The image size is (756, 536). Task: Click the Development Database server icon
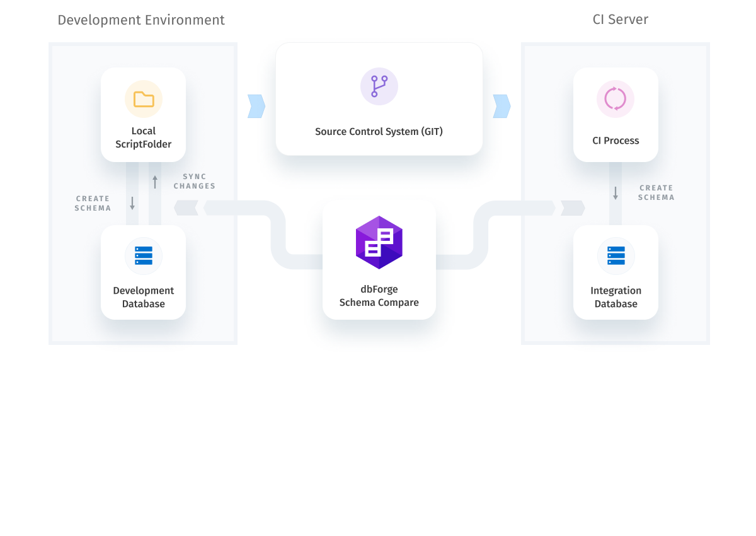tap(143, 256)
